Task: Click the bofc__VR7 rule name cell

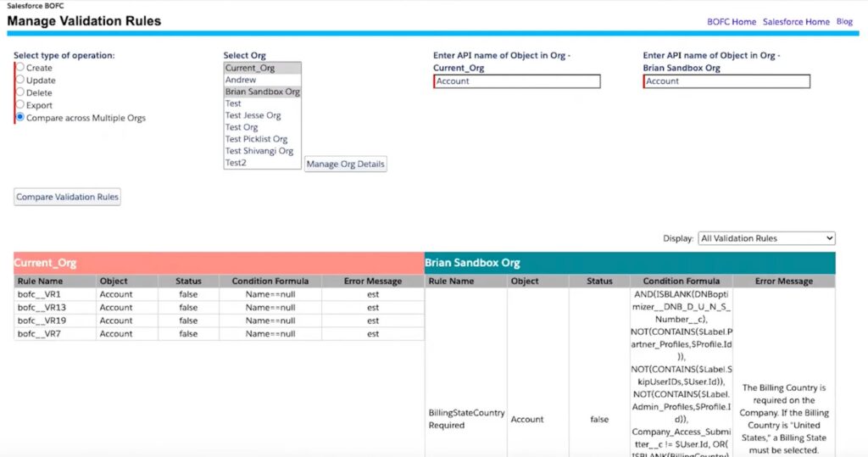Action: click(55, 334)
